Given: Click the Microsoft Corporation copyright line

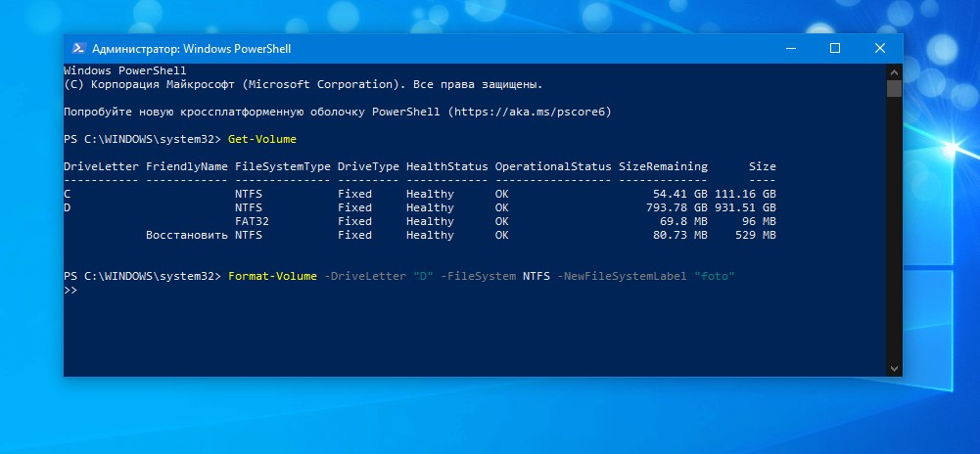Looking at the screenshot, I should tap(303, 84).
